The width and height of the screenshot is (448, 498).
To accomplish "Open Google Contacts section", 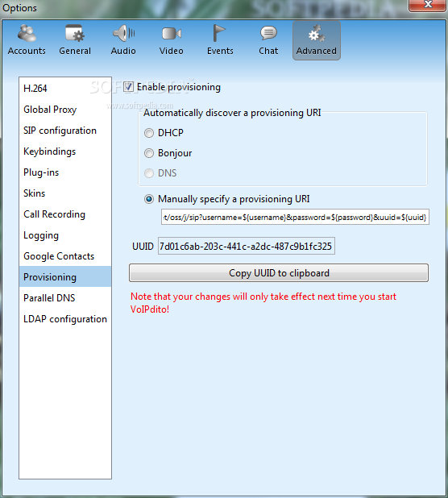I will (65, 256).
